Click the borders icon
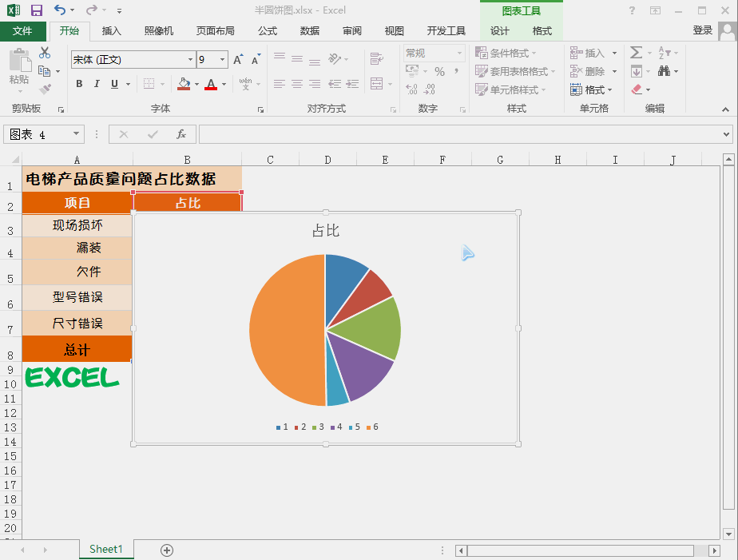Screen dimensions: 738x560 (149, 84)
